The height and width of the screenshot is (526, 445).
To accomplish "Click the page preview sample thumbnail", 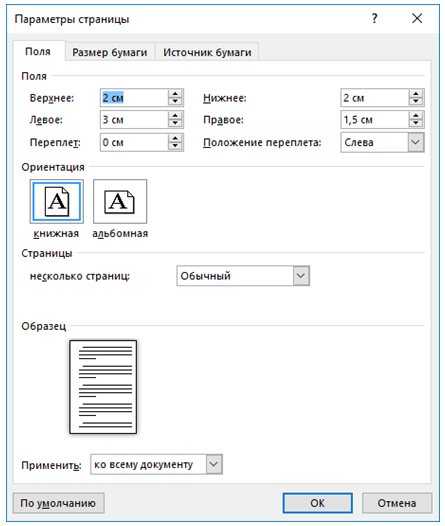I will [103, 387].
